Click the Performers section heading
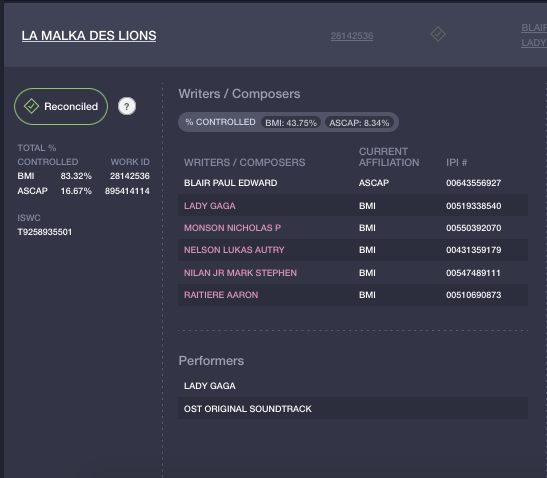The image size is (547, 478). (x=211, y=360)
